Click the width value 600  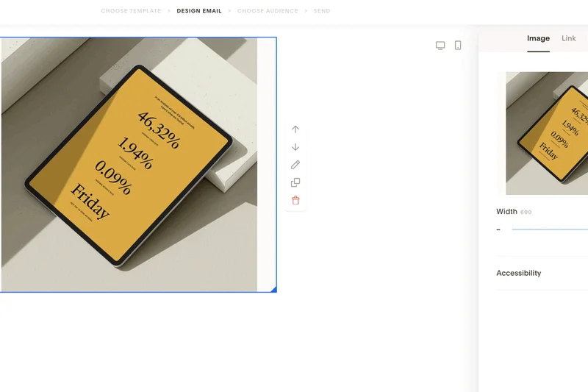pos(526,213)
